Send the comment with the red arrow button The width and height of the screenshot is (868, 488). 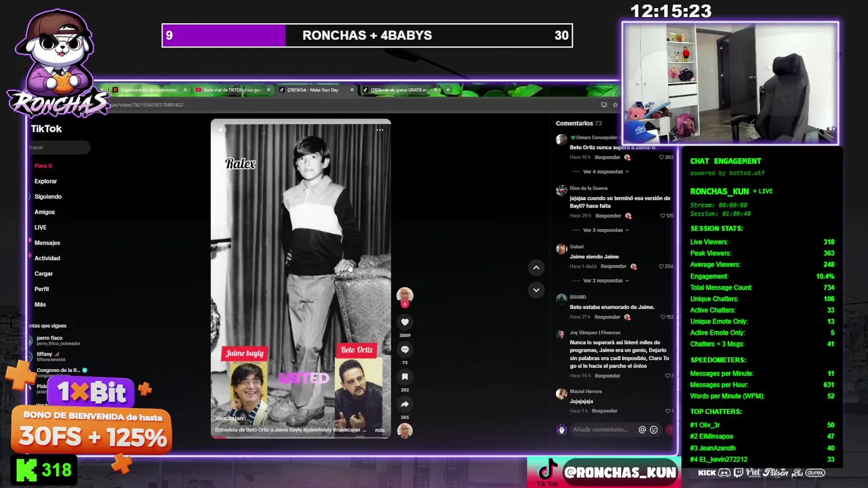tap(671, 430)
